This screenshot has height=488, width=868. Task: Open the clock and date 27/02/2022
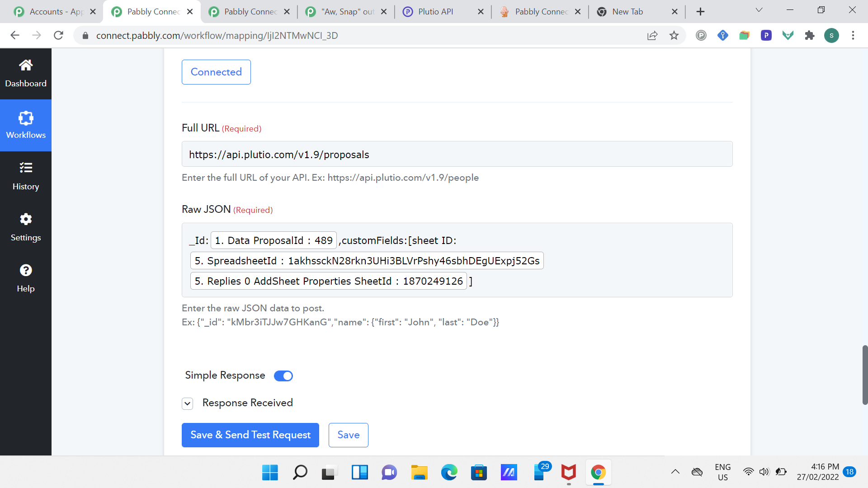(818, 472)
